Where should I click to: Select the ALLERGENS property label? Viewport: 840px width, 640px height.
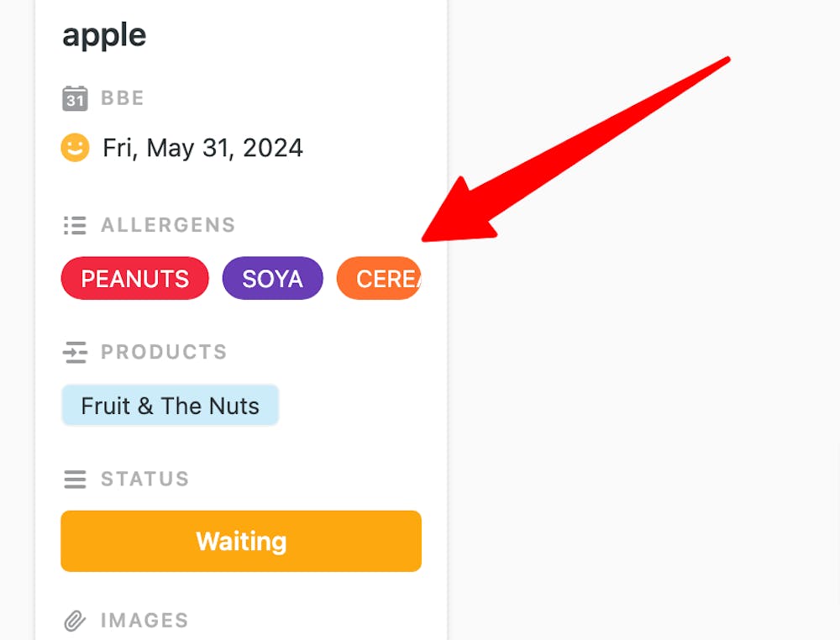click(168, 224)
